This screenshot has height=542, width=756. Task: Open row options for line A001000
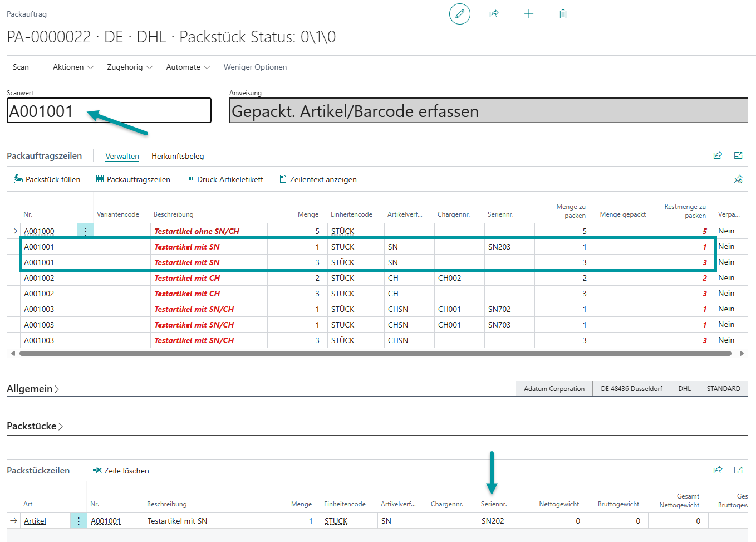pos(85,231)
